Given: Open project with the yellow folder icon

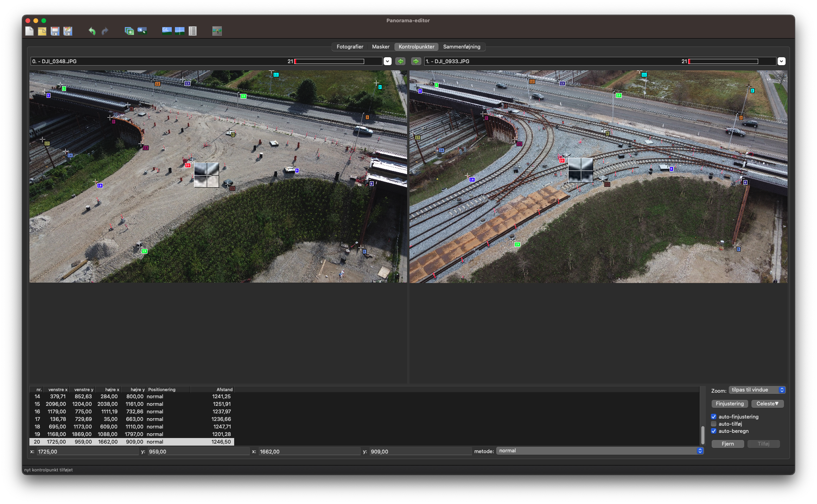Looking at the screenshot, I should pyautogui.click(x=42, y=31).
